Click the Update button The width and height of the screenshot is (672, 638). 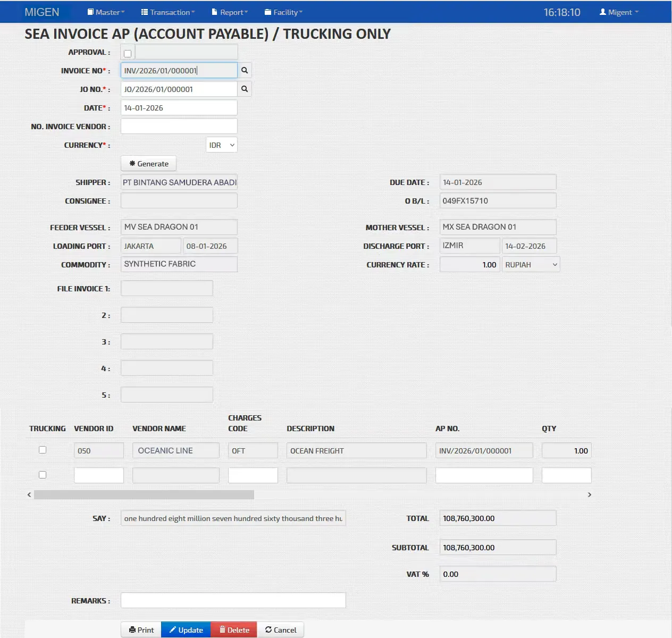point(186,630)
